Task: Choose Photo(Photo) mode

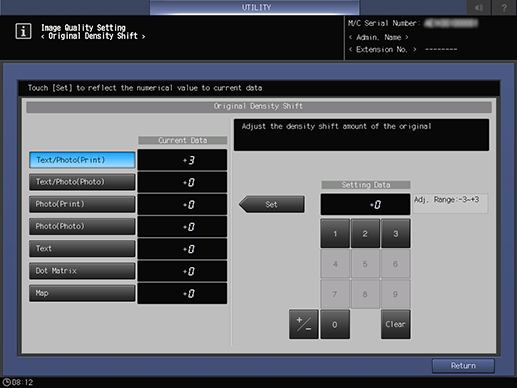Action: coord(82,226)
